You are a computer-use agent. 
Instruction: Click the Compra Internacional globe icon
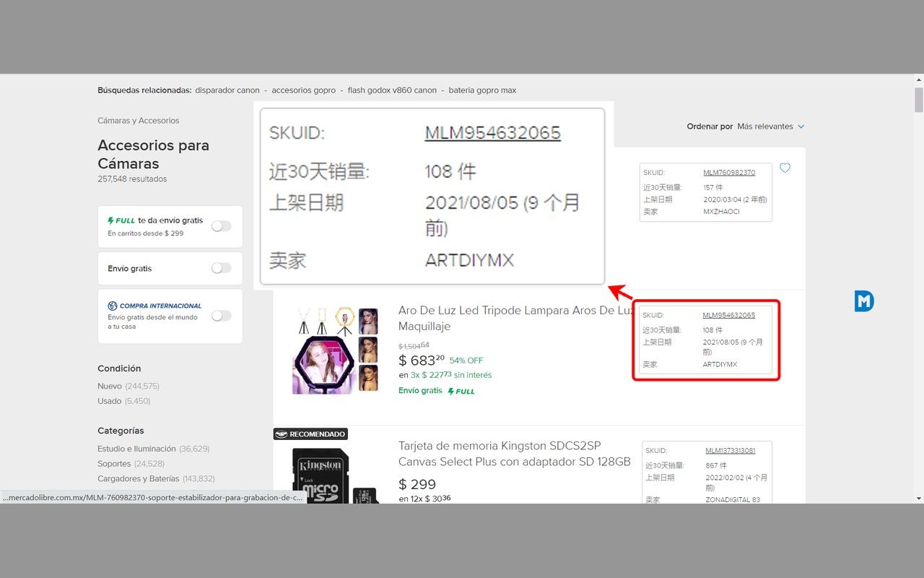[113, 306]
